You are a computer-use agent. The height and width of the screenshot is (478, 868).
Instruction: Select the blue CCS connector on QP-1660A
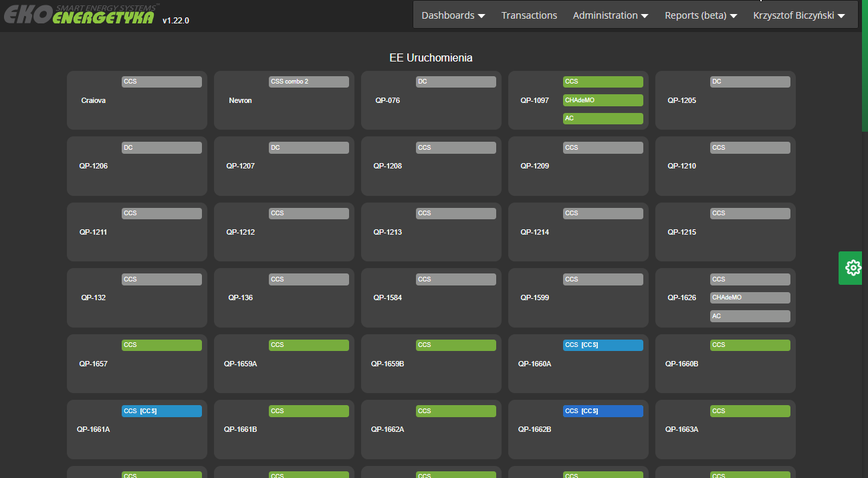pos(603,345)
